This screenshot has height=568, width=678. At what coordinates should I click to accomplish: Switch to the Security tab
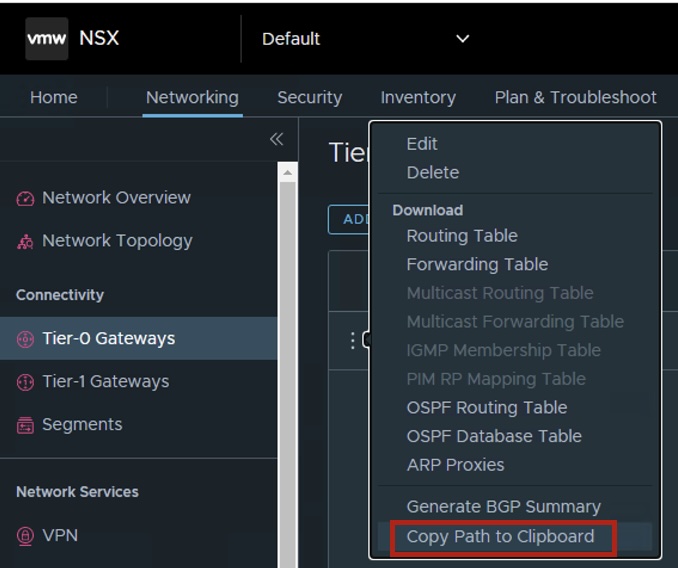(x=309, y=97)
